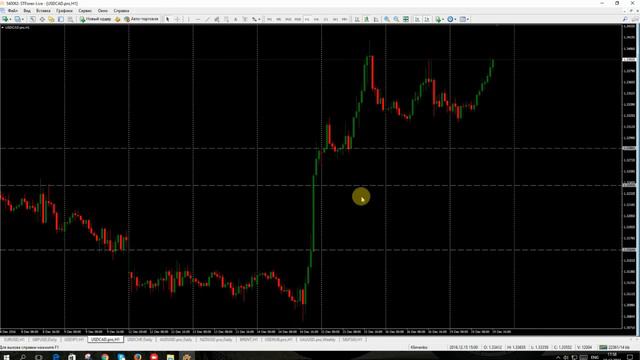Open the Profiles toolbar icon

coord(17,19)
